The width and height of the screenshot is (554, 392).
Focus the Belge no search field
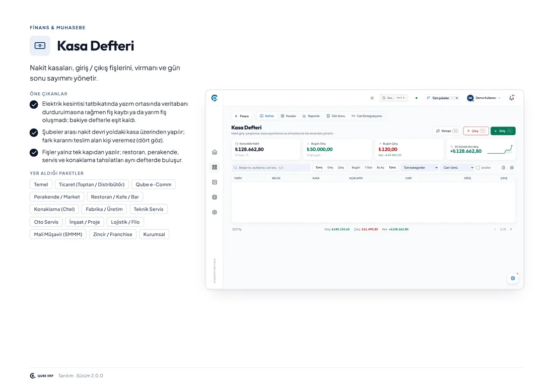(x=271, y=168)
